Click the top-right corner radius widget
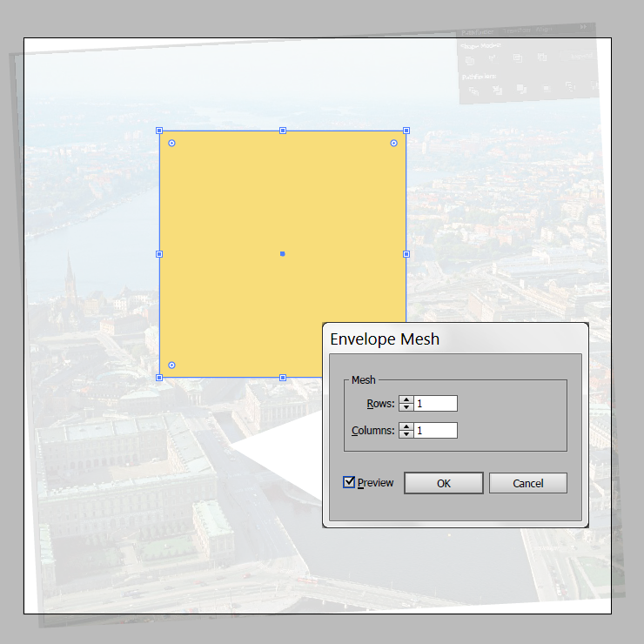The height and width of the screenshot is (644, 644). (394, 143)
